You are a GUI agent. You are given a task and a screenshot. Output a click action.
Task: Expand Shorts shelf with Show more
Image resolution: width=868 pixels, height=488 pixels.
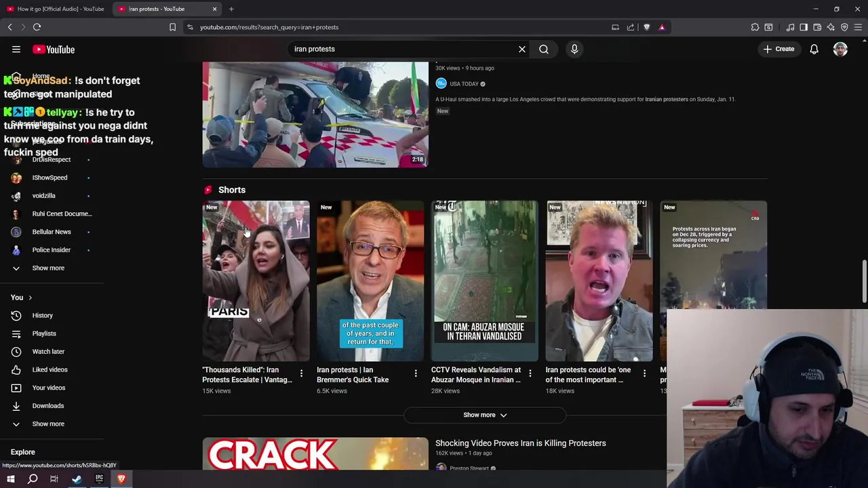pyautogui.click(x=485, y=415)
